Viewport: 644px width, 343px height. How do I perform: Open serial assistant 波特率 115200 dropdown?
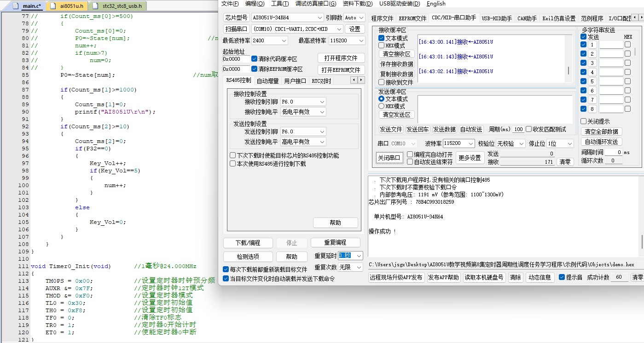459,143
